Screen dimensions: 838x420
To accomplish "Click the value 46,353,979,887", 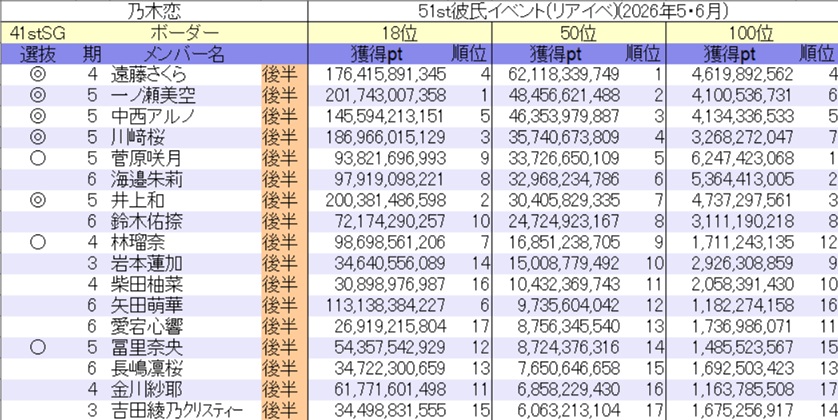I will pos(564,116).
